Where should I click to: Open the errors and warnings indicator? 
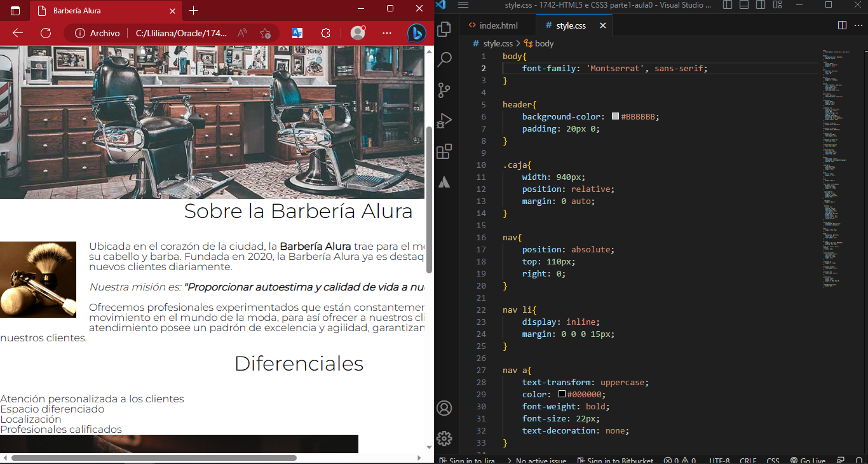679,460
